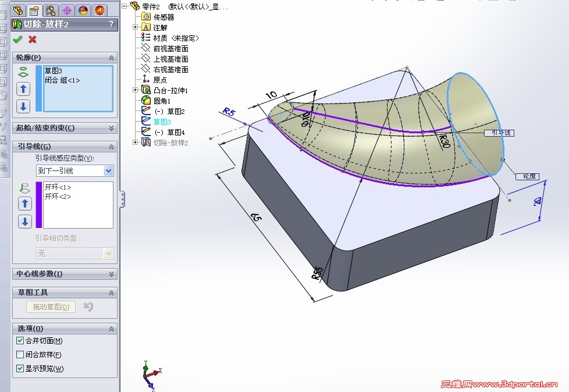
Task: Toggle 显示预览(W) checkbox
Action: coord(20,368)
